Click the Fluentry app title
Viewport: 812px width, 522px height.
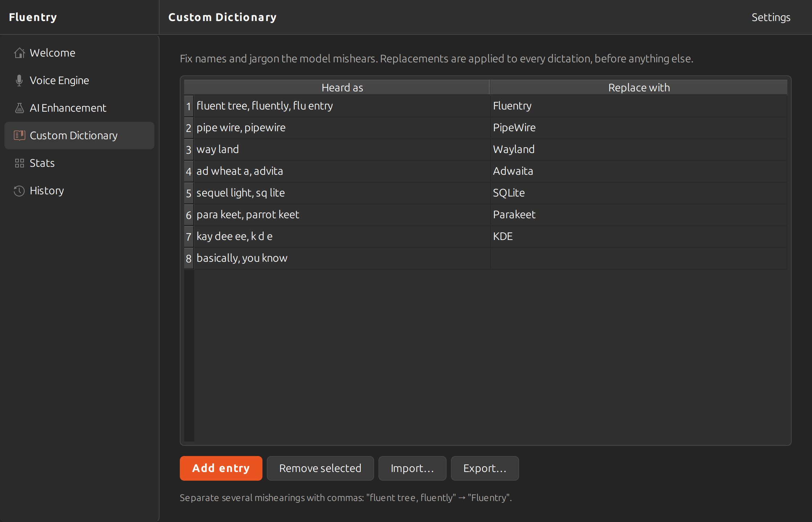[x=33, y=17]
